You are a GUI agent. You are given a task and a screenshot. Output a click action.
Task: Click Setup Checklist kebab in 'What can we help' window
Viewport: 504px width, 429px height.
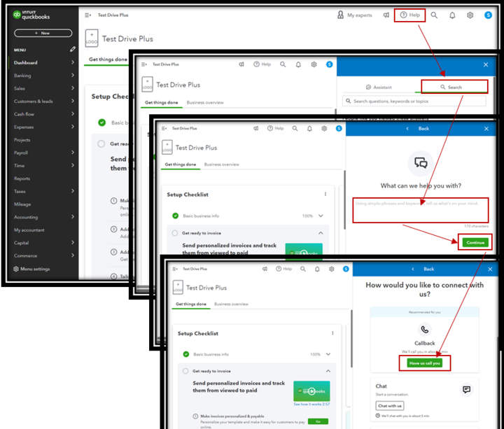point(325,194)
